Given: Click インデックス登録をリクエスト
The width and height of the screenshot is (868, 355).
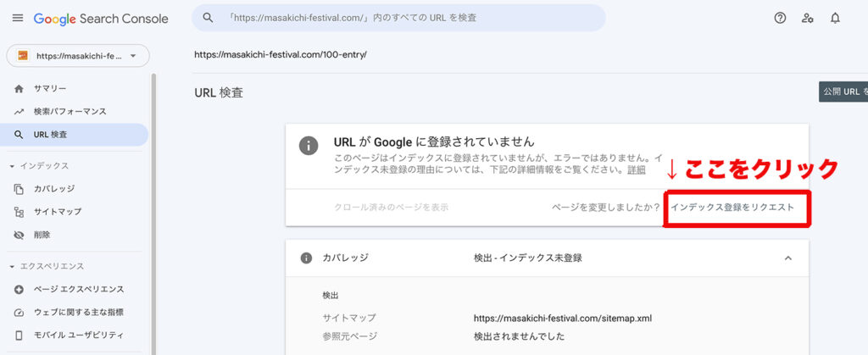Looking at the screenshot, I should (732, 208).
